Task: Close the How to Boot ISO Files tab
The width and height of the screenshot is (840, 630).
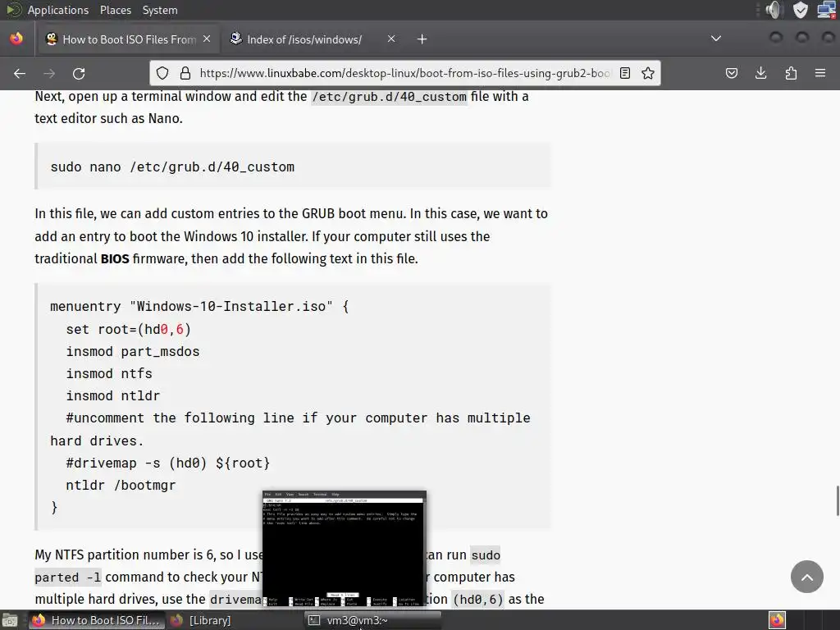Action: click(x=207, y=39)
